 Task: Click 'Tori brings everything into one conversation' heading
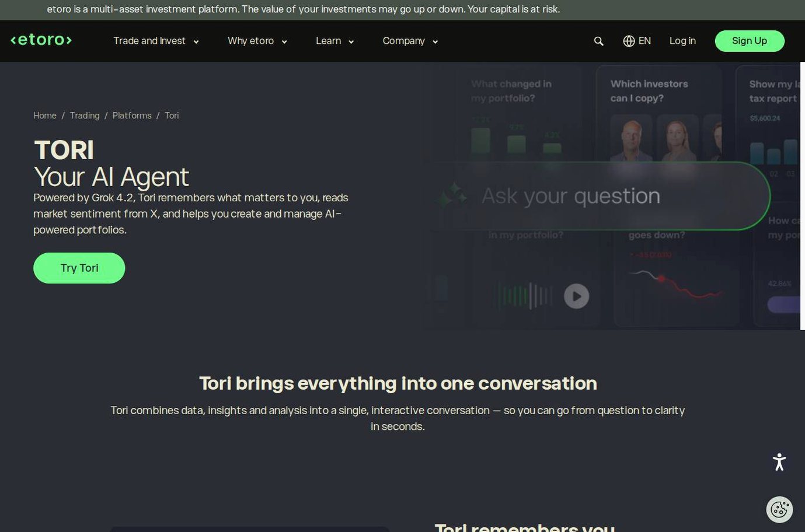(x=398, y=383)
